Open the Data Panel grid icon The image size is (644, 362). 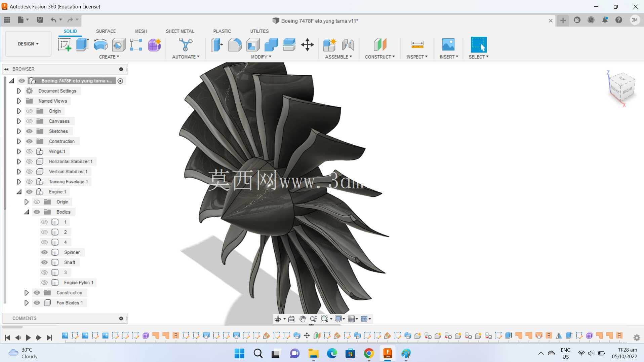click(7, 20)
